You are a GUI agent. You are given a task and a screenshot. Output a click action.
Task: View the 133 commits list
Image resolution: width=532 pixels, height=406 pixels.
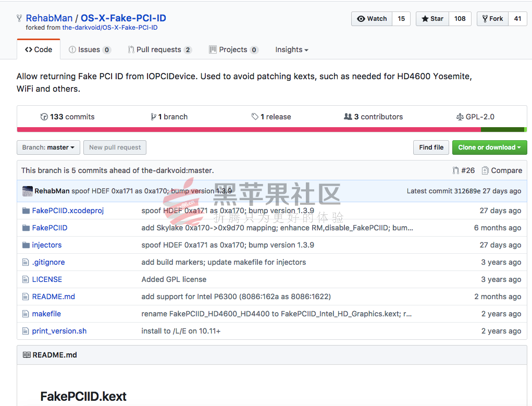point(68,117)
